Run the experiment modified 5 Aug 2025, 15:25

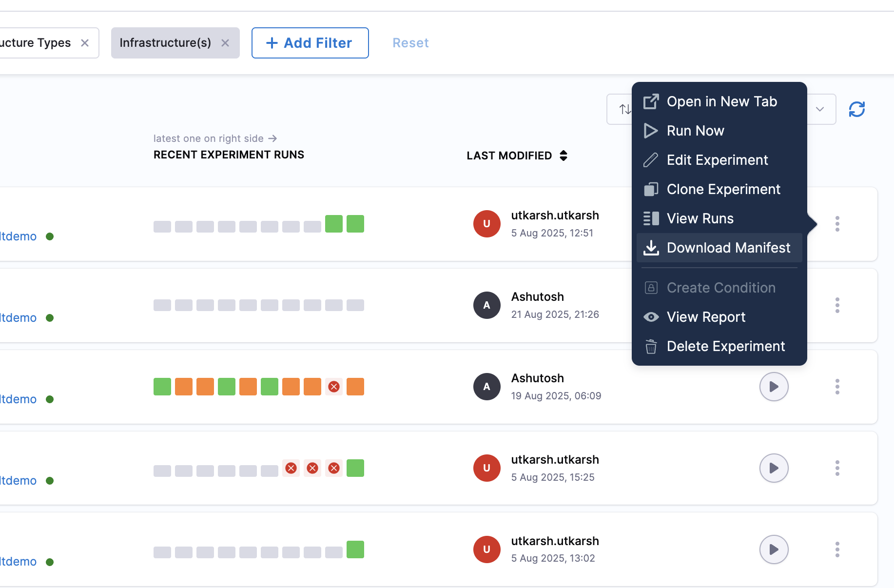[774, 468]
